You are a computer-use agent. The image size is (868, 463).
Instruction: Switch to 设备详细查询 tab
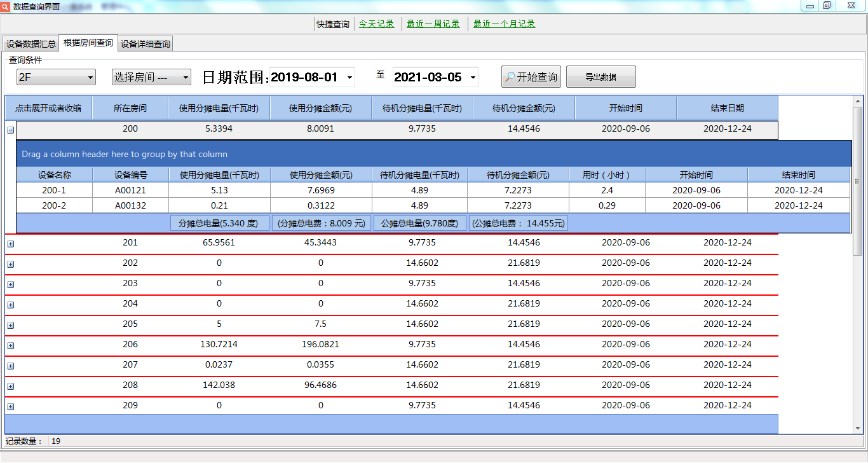tap(146, 44)
